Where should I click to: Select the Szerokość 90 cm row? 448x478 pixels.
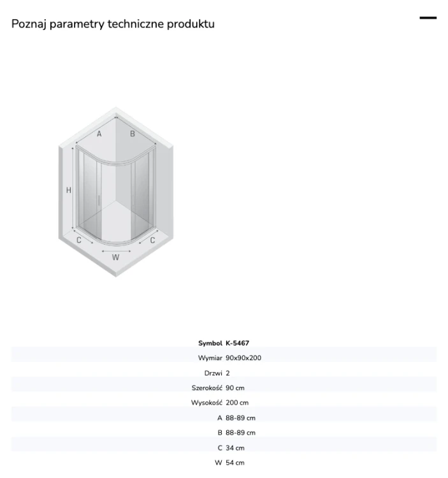point(224,387)
